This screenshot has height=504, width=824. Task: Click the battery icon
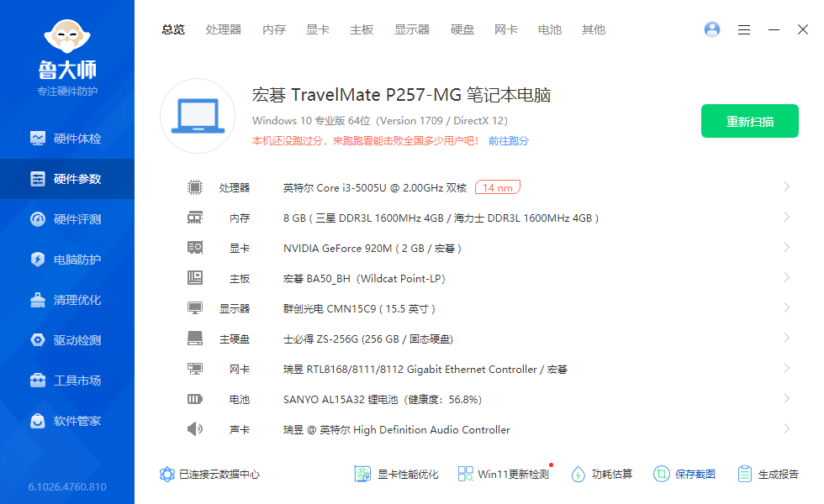click(x=195, y=399)
